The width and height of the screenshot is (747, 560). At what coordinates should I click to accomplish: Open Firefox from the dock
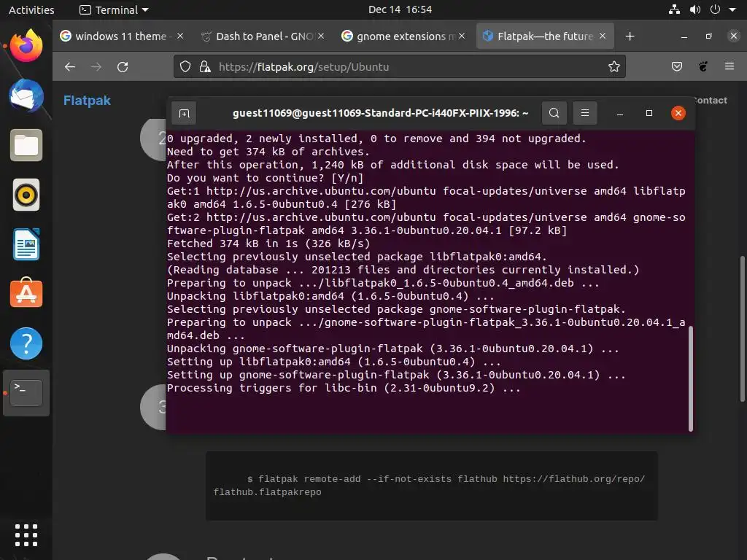[x=26, y=45]
